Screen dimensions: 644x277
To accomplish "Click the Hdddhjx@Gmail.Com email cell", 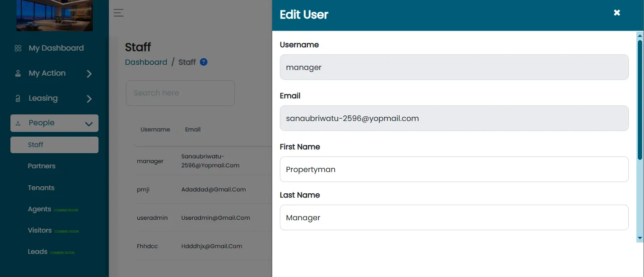I will point(212,246).
